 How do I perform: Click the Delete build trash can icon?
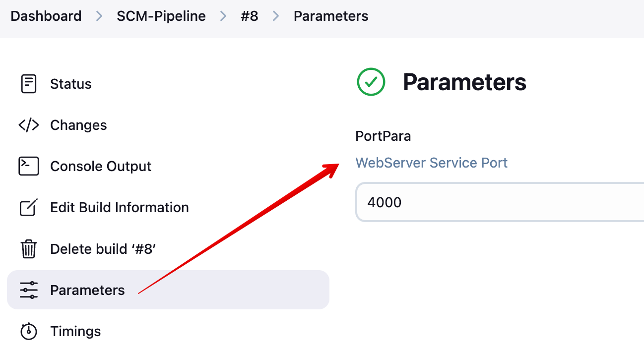pos(29,248)
